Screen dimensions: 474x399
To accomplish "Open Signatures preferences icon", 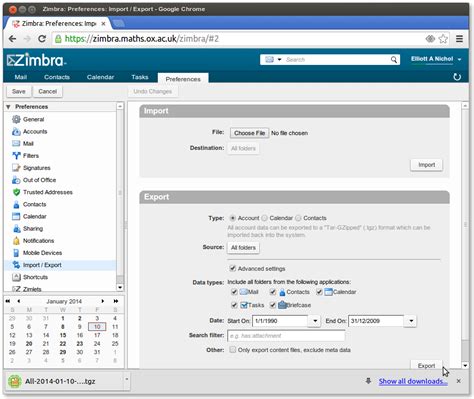I will (x=16, y=168).
